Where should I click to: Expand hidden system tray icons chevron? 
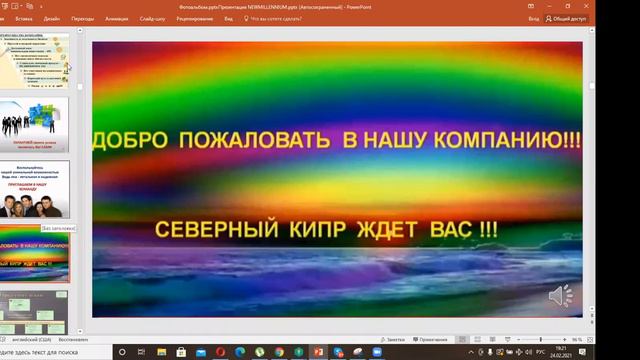(x=471, y=352)
